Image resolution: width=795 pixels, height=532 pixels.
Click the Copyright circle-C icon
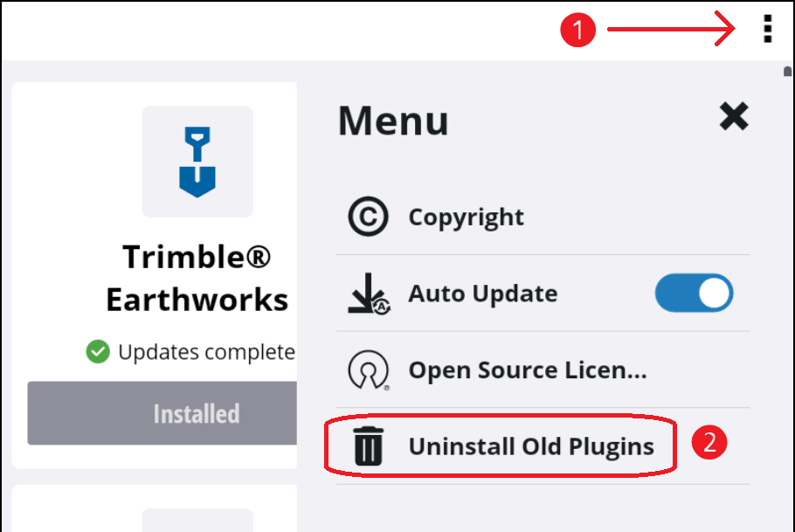368,218
